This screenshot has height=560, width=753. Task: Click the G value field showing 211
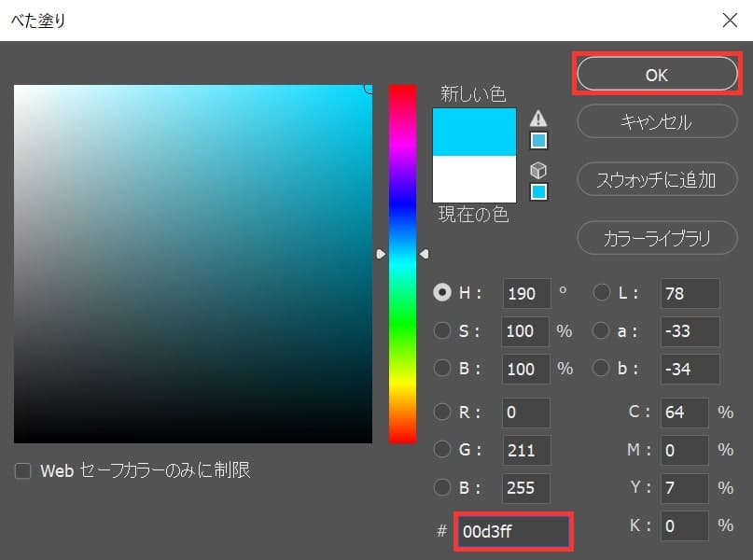click(526, 450)
